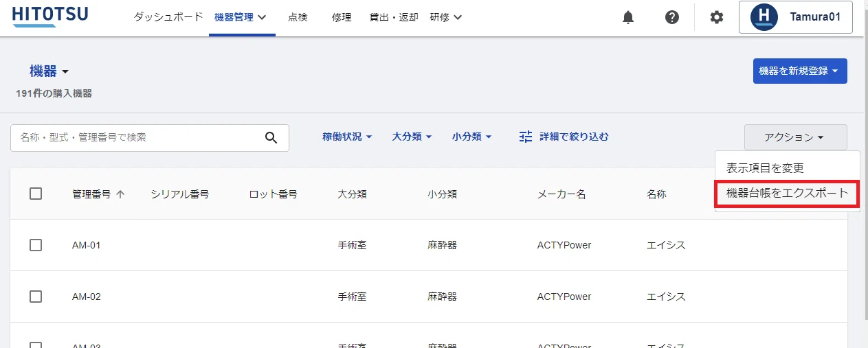This screenshot has width=868, height=348.
Task: Click ACTYPower in the AM-01 row
Action: click(564, 245)
